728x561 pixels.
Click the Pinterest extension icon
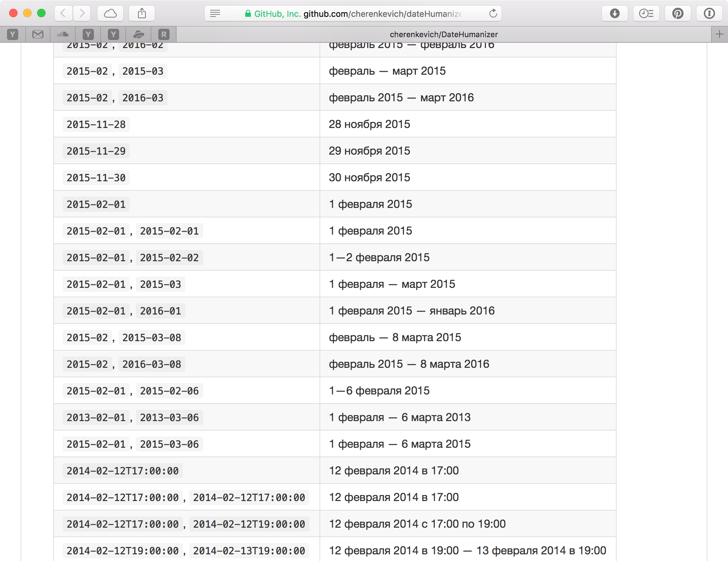[x=678, y=13]
